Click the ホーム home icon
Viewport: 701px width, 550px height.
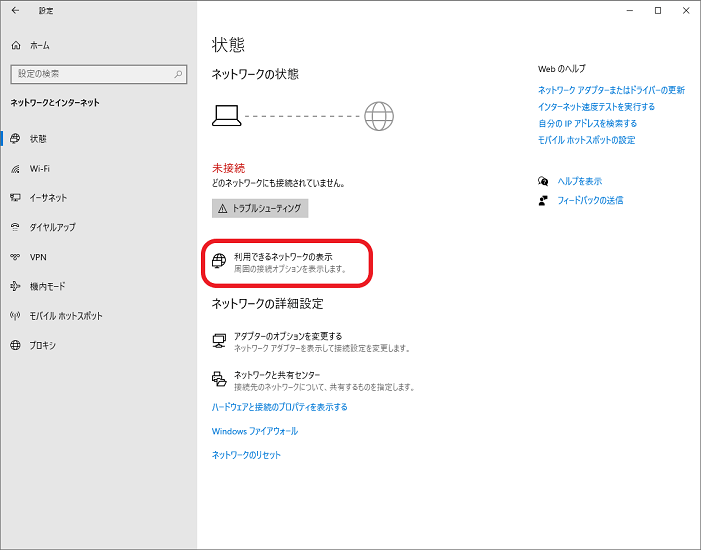[x=16, y=46]
